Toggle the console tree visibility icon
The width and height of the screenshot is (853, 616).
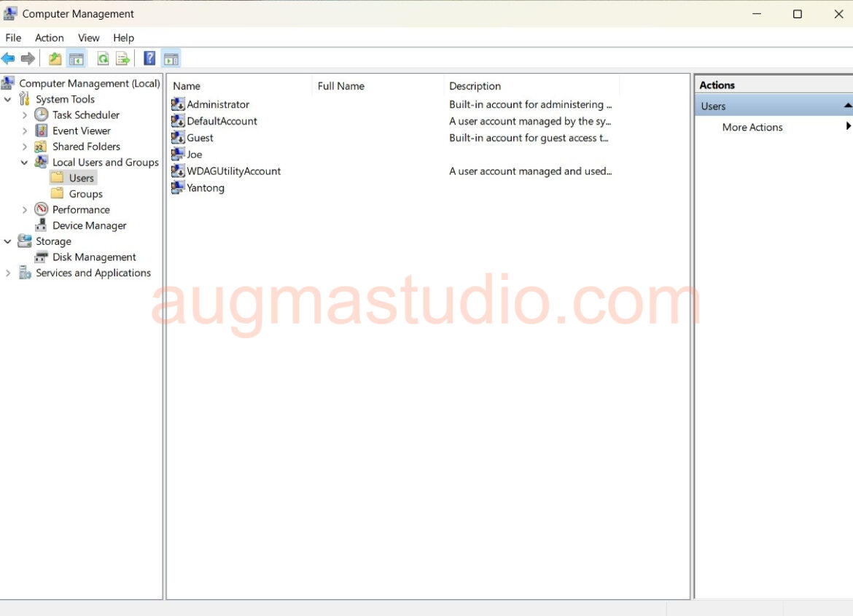[x=76, y=58]
